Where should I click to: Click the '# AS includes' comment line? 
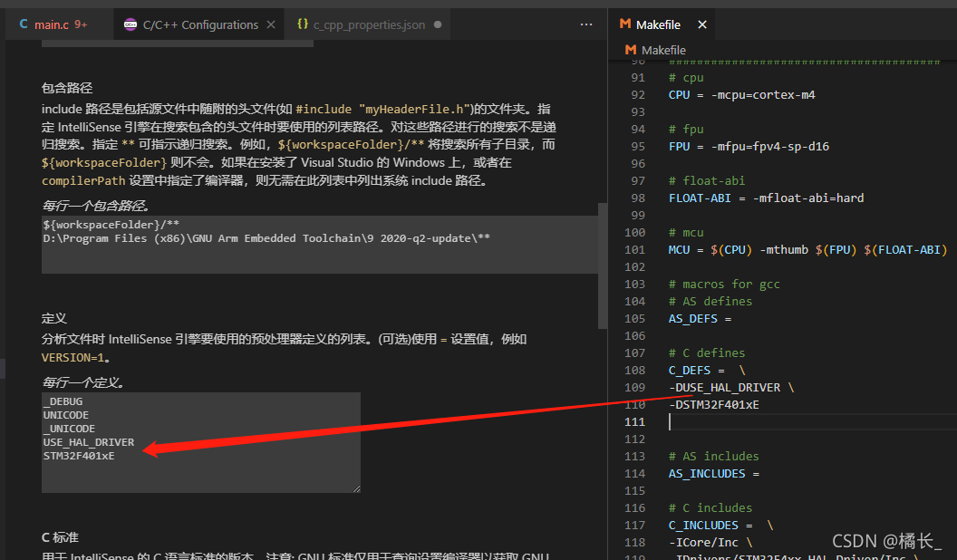click(713, 457)
